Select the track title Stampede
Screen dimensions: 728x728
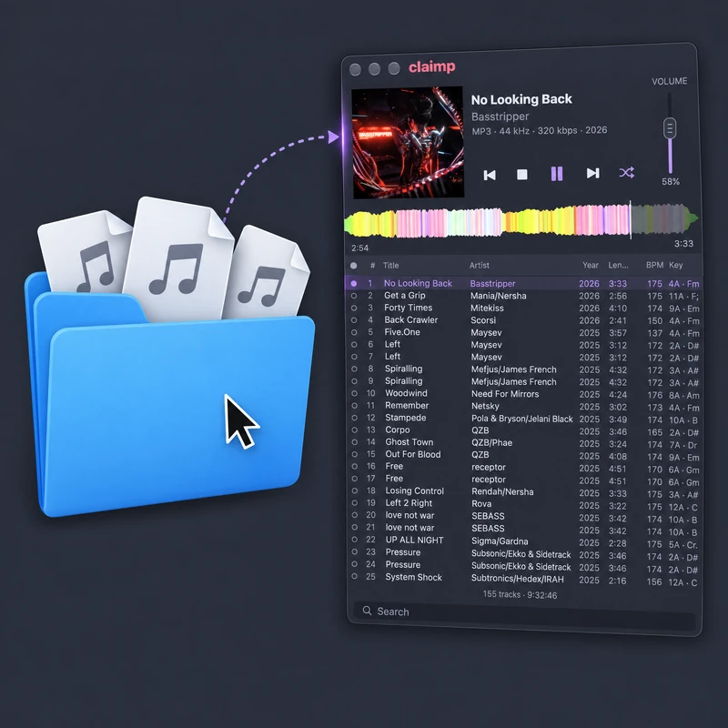click(405, 418)
